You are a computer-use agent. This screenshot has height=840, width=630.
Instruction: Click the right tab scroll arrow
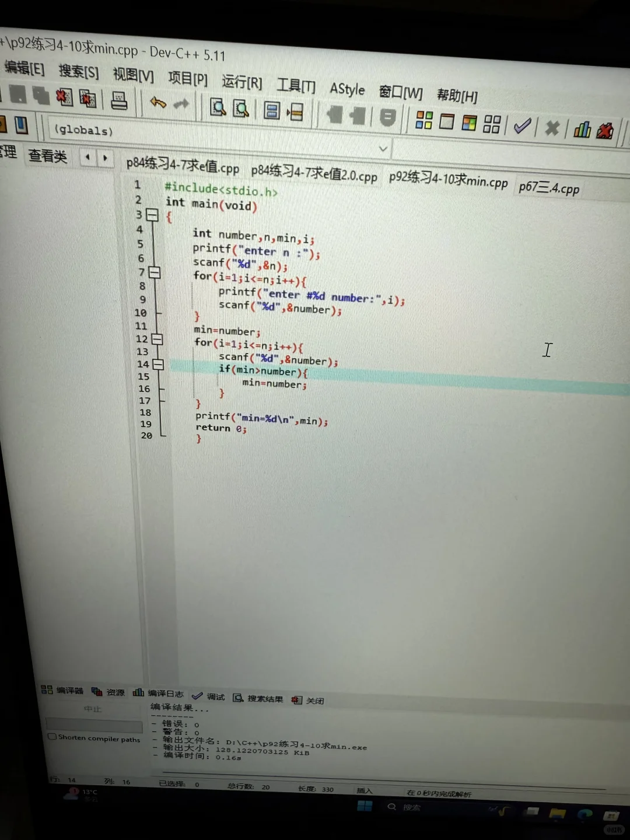(x=105, y=158)
